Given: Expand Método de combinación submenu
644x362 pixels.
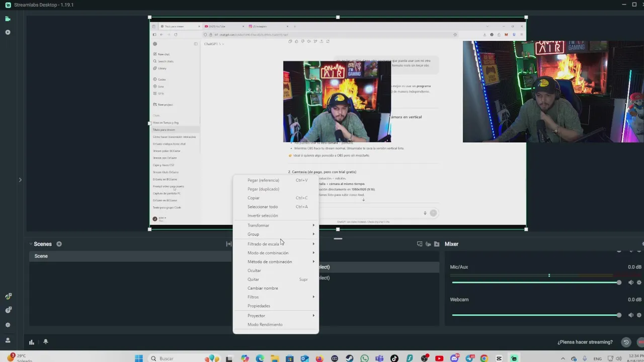Looking at the screenshot, I should point(276,261).
